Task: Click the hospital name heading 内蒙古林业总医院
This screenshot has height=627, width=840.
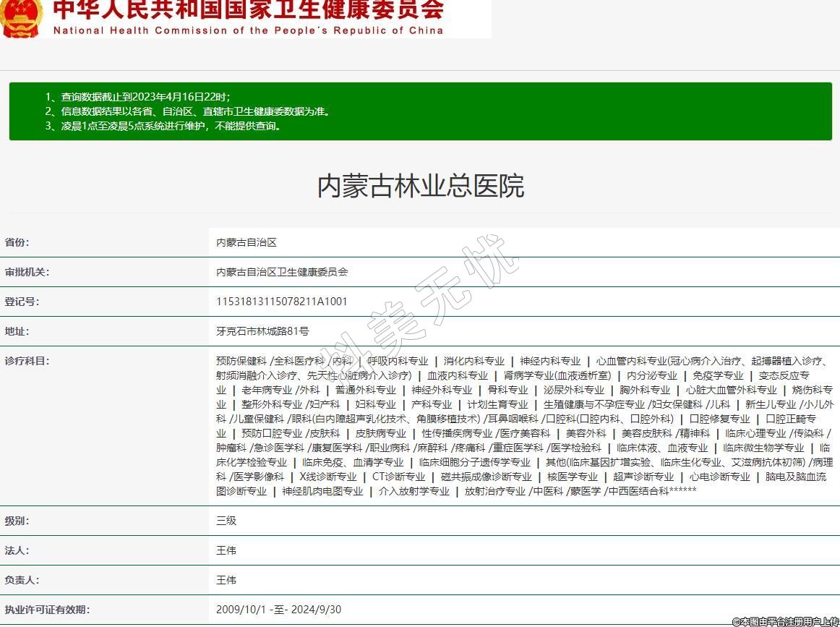Action: point(420,186)
